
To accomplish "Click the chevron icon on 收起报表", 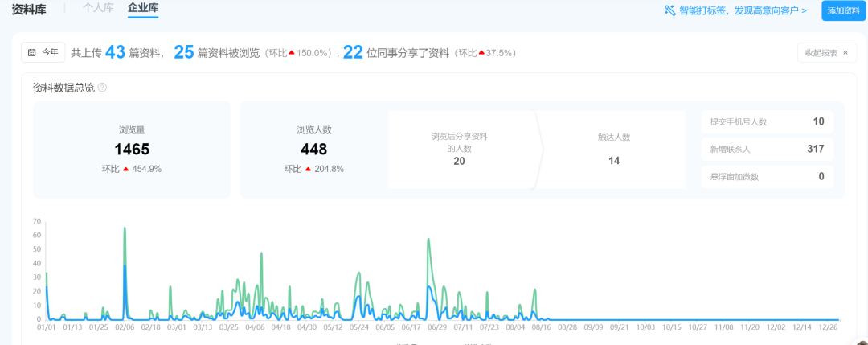I will 845,53.
